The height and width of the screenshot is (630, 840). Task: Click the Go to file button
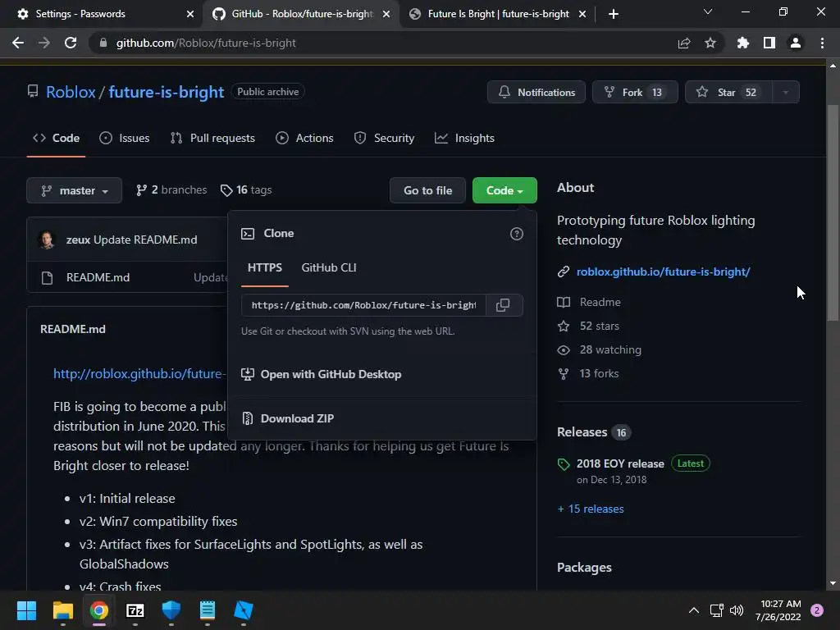(427, 190)
